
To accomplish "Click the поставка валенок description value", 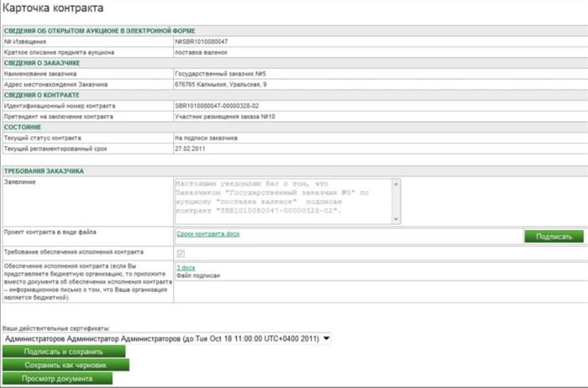I will click(201, 52).
